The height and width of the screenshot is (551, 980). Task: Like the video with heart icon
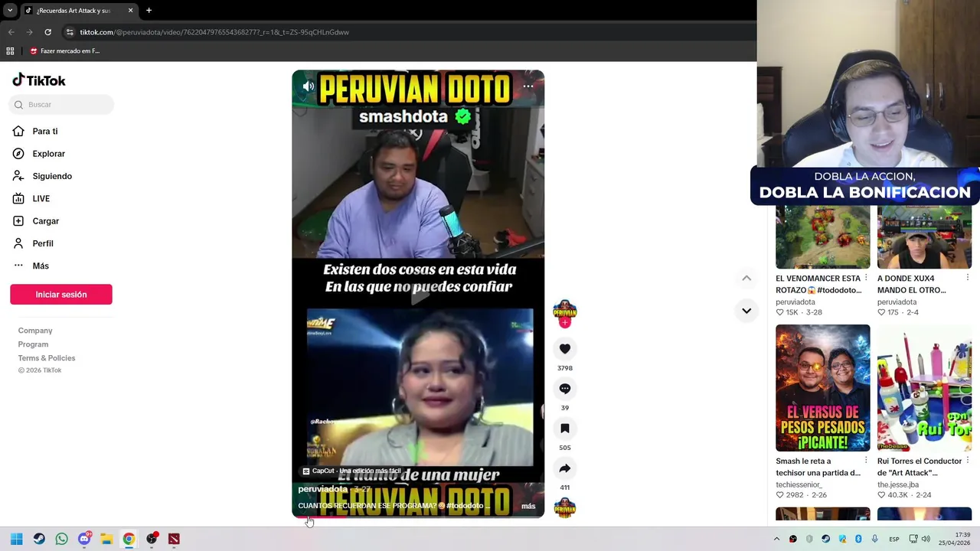coord(565,349)
